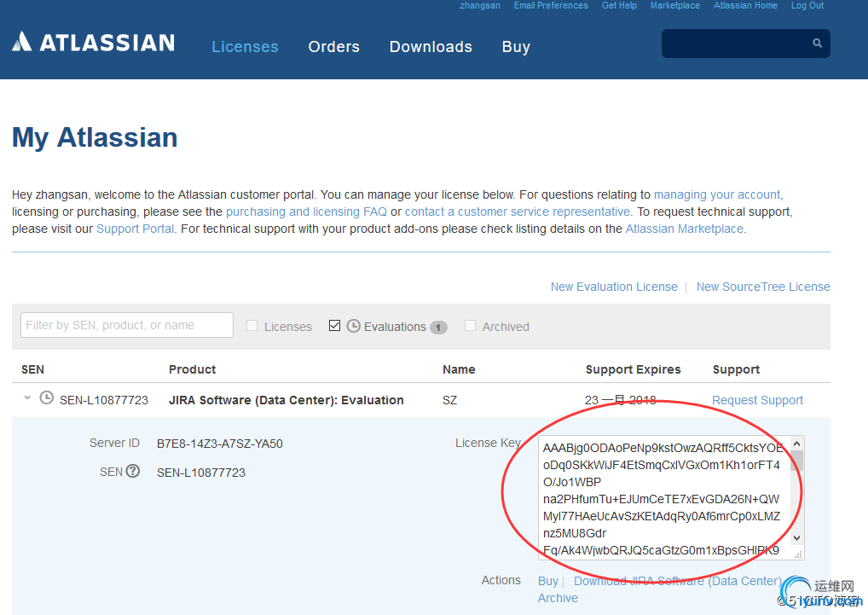Click New Evaluation License
Image resolution: width=868 pixels, height=615 pixels.
click(614, 287)
